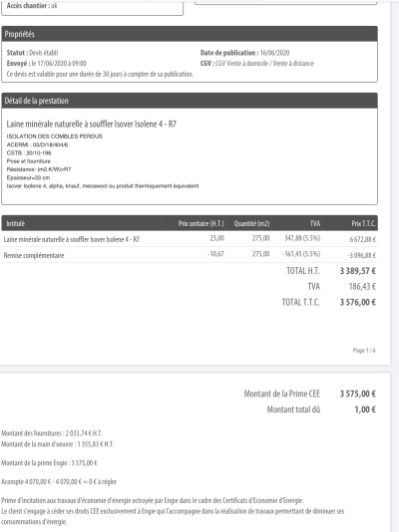Select the Quantité (m2) column header
This screenshot has height=532, width=399.
(x=251, y=223)
